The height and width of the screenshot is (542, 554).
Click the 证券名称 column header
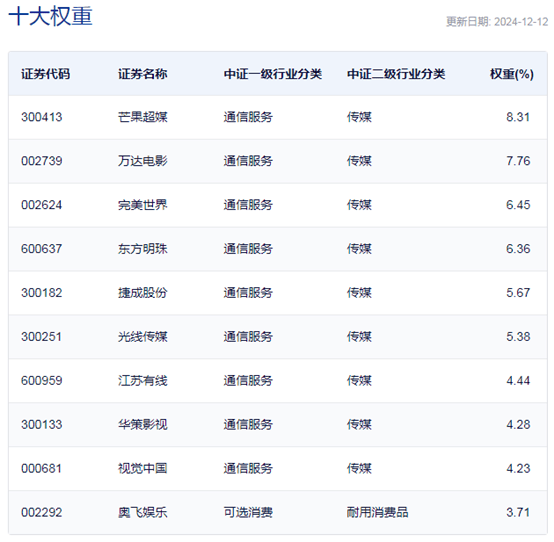pyautogui.click(x=143, y=74)
